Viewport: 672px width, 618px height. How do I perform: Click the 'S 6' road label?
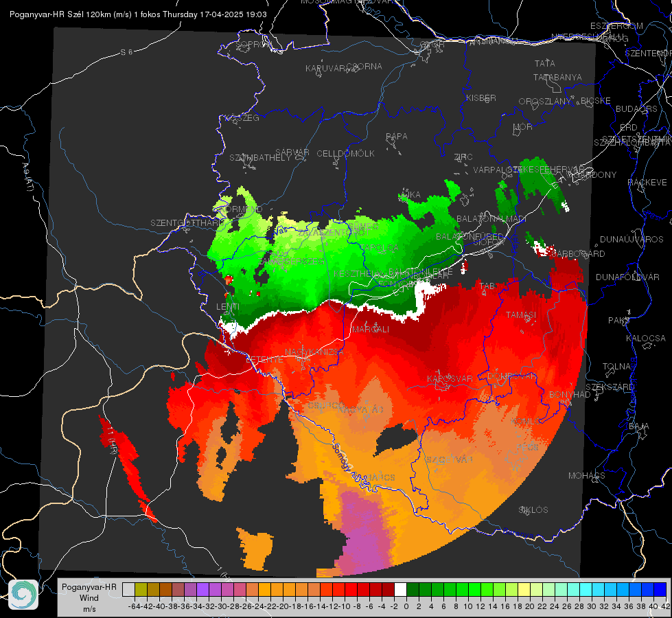[126, 52]
